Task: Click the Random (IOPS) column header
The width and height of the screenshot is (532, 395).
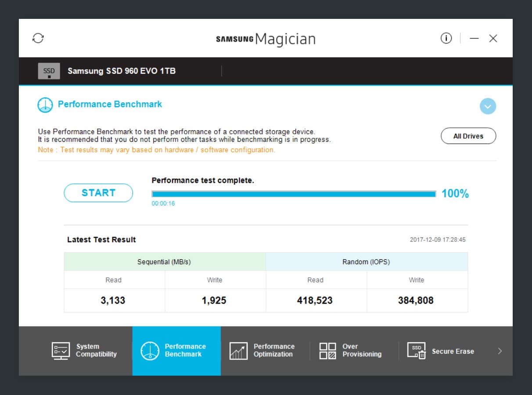Action: 367,262
